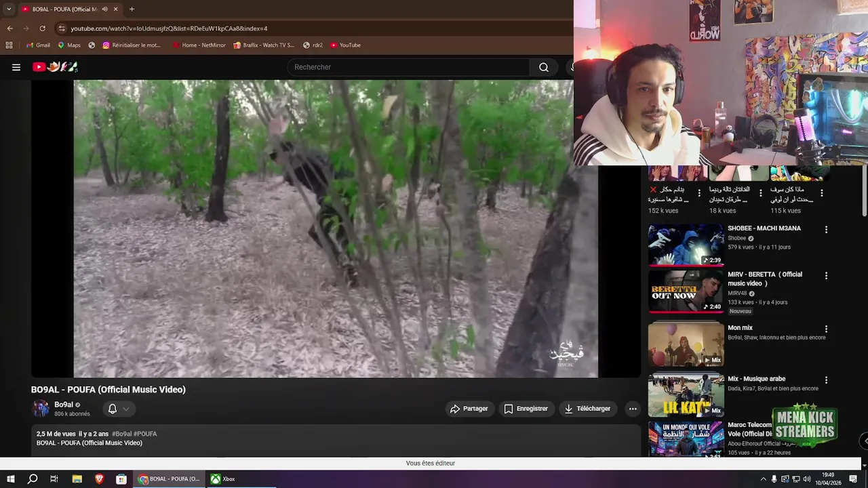
Task: Open Maroc Telecom video thumbnail
Action: click(x=686, y=439)
